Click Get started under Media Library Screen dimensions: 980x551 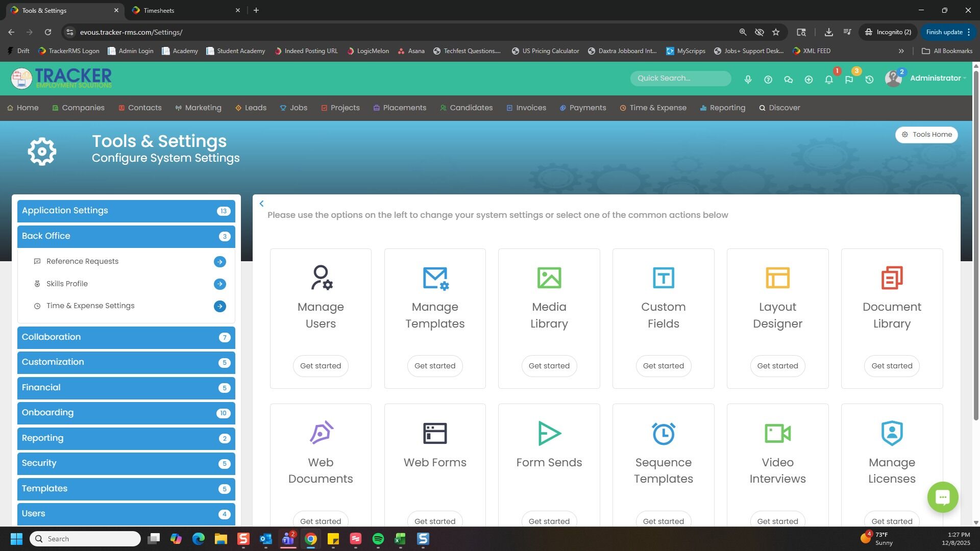pyautogui.click(x=549, y=366)
